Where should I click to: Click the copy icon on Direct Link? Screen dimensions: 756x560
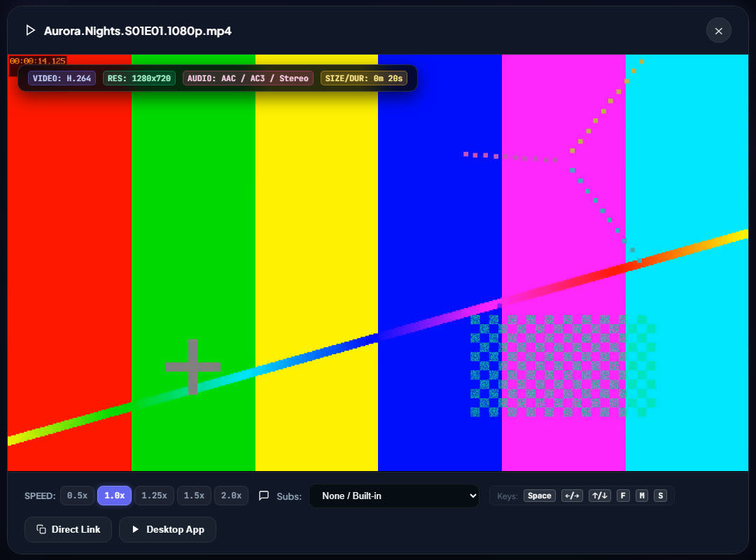coord(41,529)
